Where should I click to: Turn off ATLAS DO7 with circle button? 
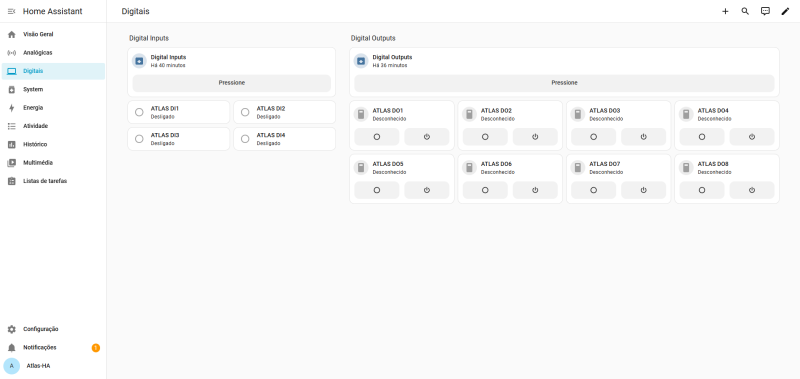(593, 190)
